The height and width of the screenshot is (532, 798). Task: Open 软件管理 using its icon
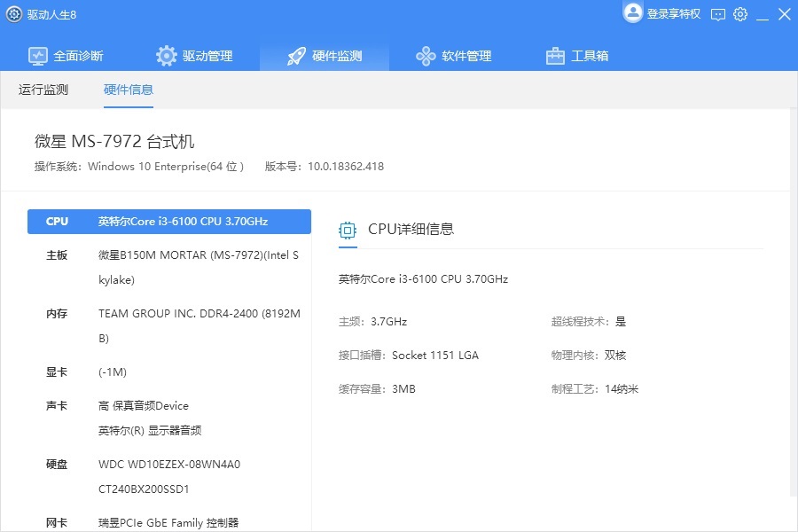(426, 55)
